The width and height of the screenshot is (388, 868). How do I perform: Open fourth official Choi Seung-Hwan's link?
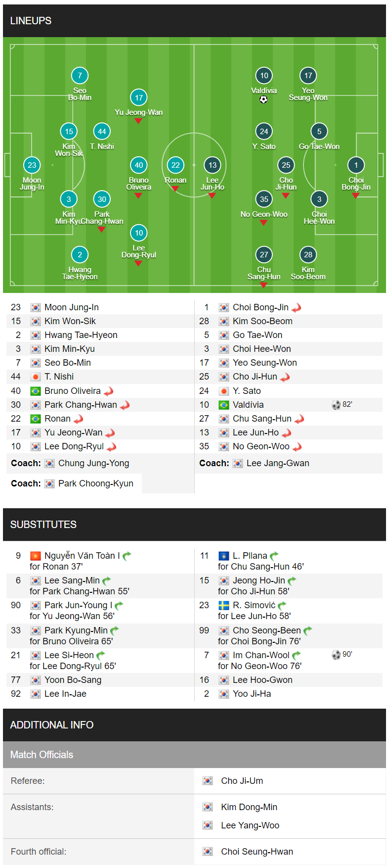257,852
